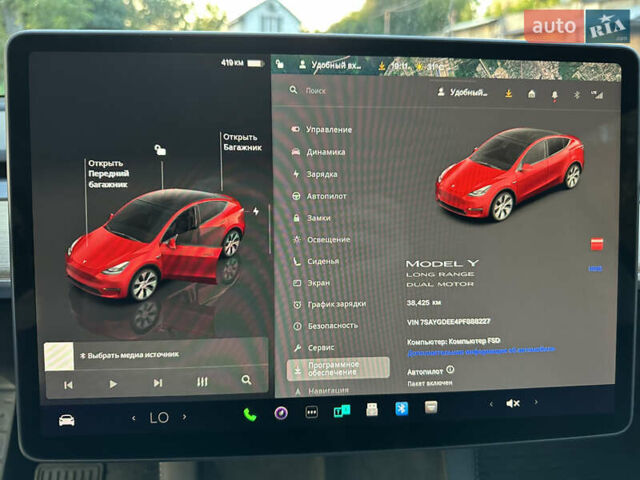
Task: Lower volume with left chevron
Action: pyautogui.click(x=491, y=404)
